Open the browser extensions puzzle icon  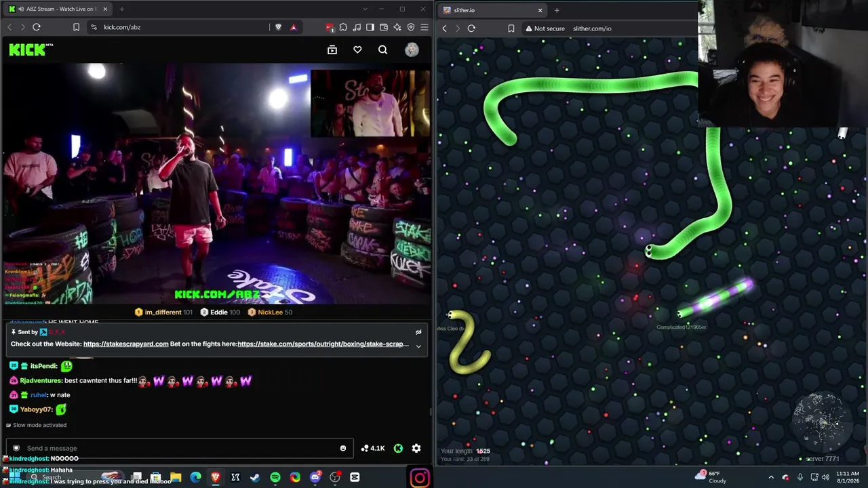coord(343,27)
